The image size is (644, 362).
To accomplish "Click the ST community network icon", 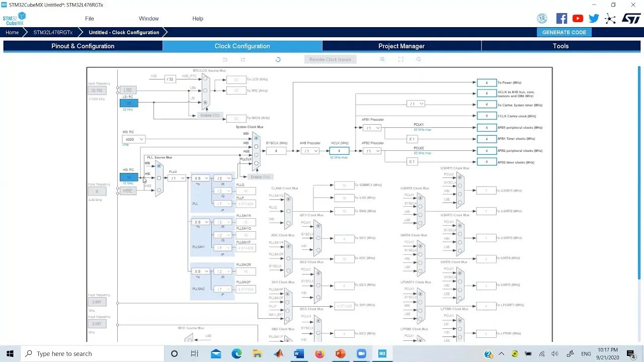I will tap(610, 19).
